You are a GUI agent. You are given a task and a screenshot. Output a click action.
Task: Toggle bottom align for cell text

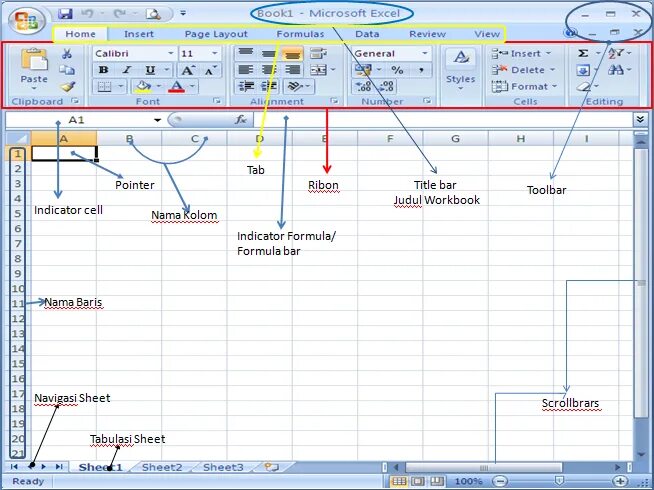292,53
